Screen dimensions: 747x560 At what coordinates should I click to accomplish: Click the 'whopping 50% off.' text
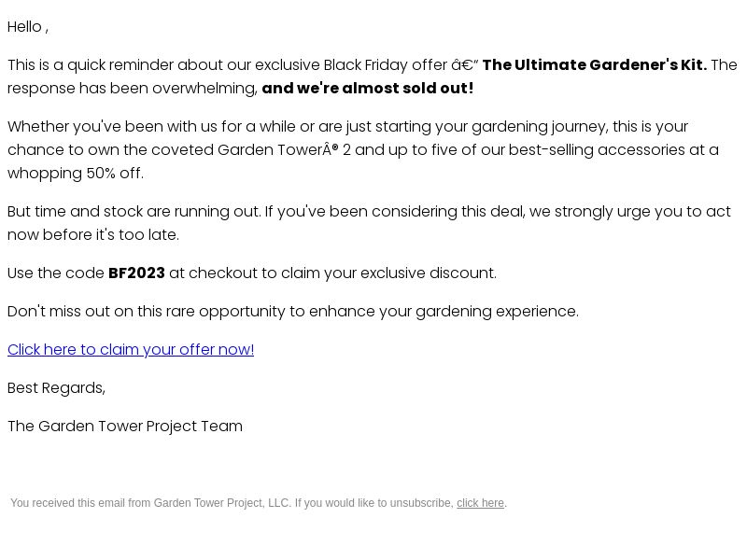tap(76, 173)
